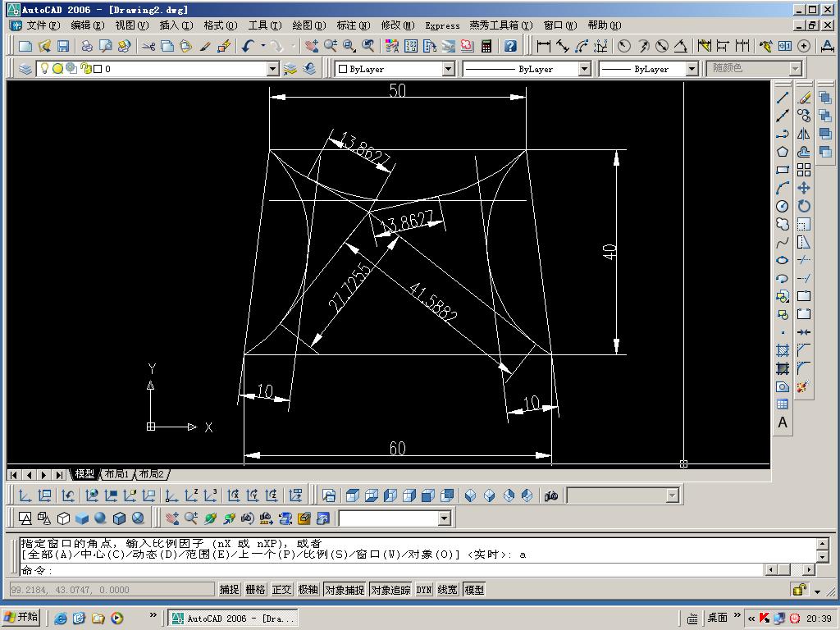This screenshot has width=840, height=630.
Task: Open the undo history dropdown arrow
Action: (x=263, y=46)
